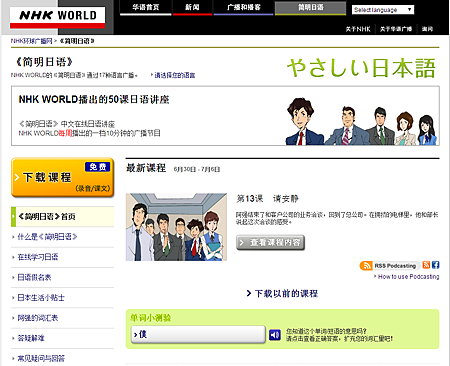Play the quiz word audio speaker icon
Image resolution: width=450 pixels, height=366 pixels.
click(x=275, y=335)
